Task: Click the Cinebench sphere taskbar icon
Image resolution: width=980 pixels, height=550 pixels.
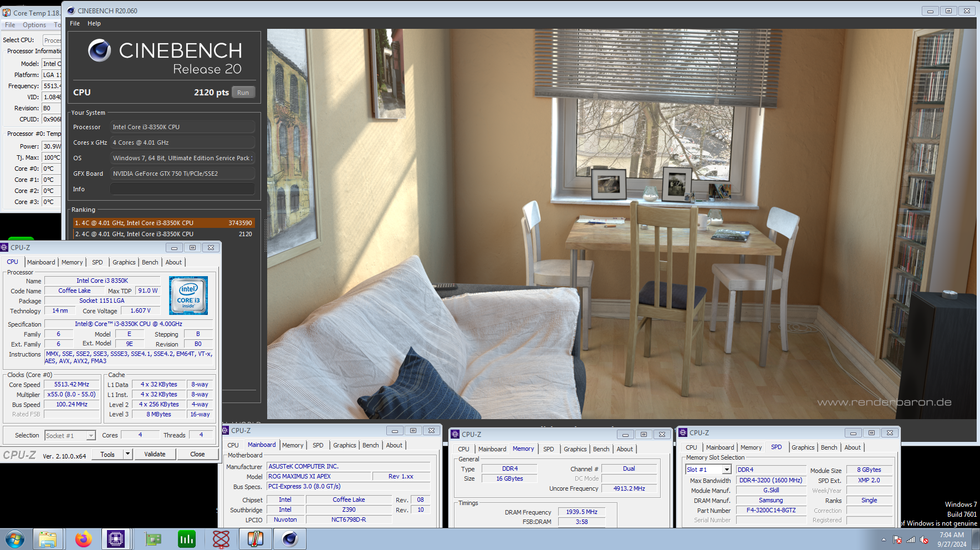Action: [x=290, y=539]
